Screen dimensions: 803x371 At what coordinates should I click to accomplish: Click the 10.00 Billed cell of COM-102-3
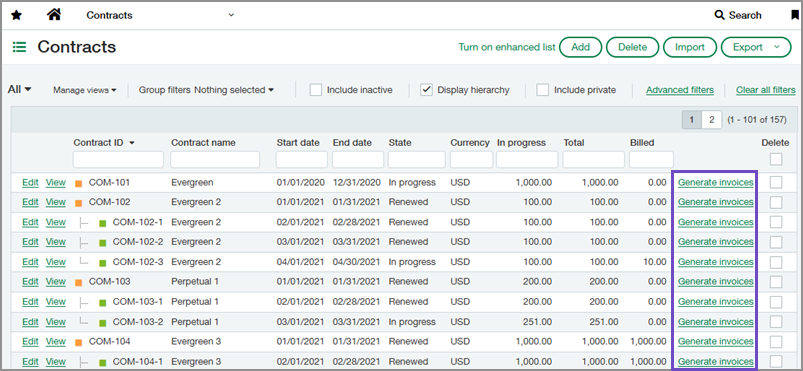click(655, 262)
